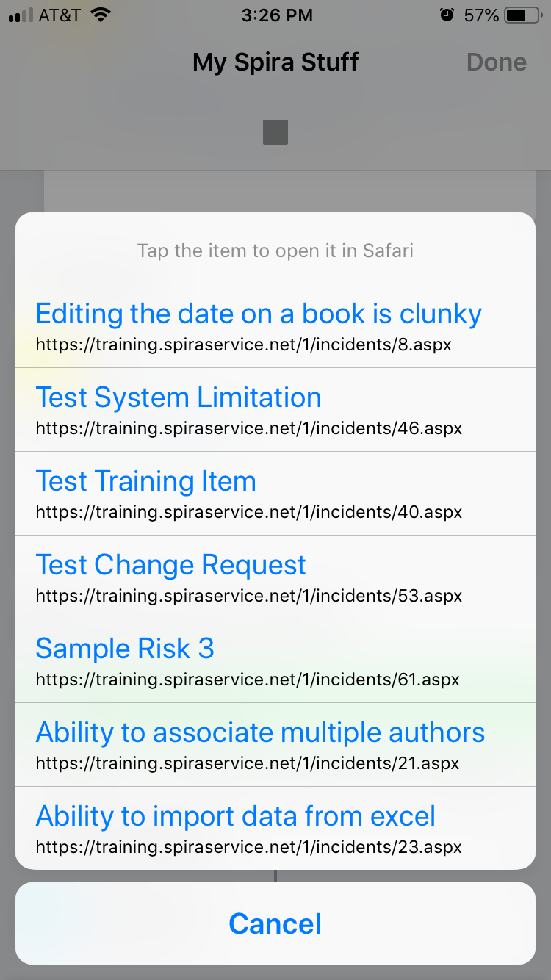Tap the 3:26 PM clock
This screenshot has height=980, width=551.
coord(277,15)
